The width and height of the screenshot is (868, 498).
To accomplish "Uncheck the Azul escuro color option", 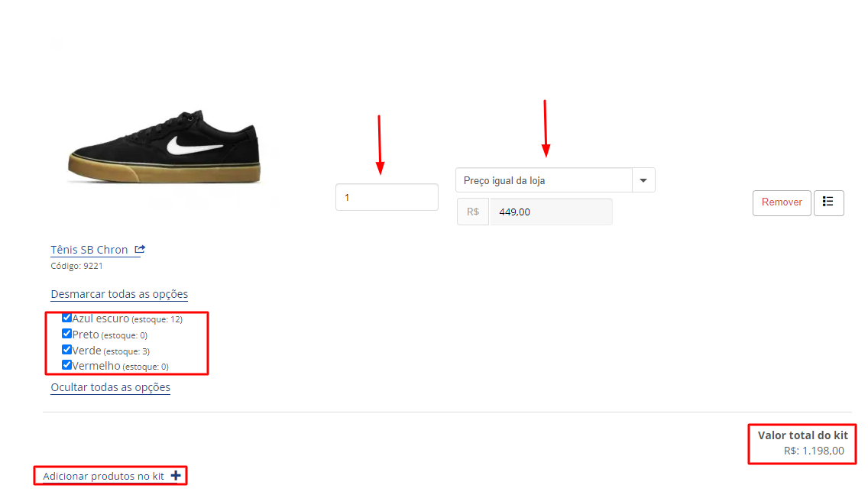I will 66,318.
